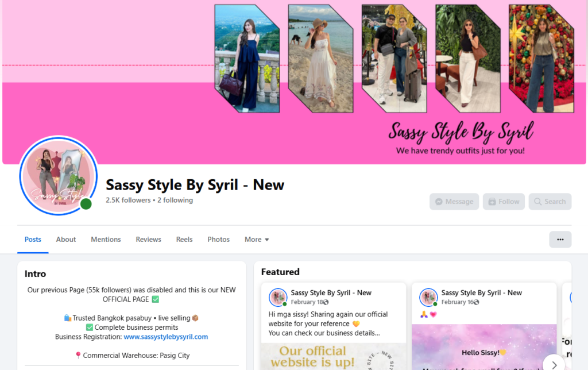Click globe privacy icon on February 16 post
The width and height of the screenshot is (588, 370).
click(476, 302)
